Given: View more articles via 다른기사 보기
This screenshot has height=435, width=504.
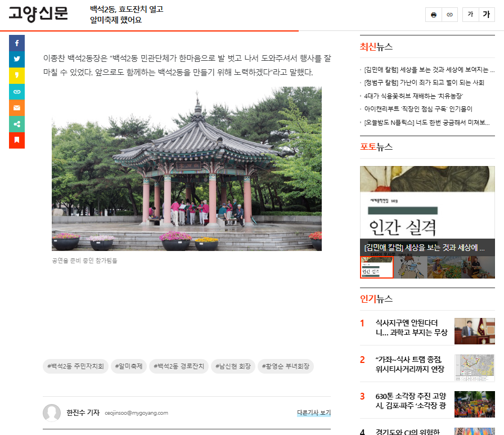Looking at the screenshot, I should [x=313, y=413].
